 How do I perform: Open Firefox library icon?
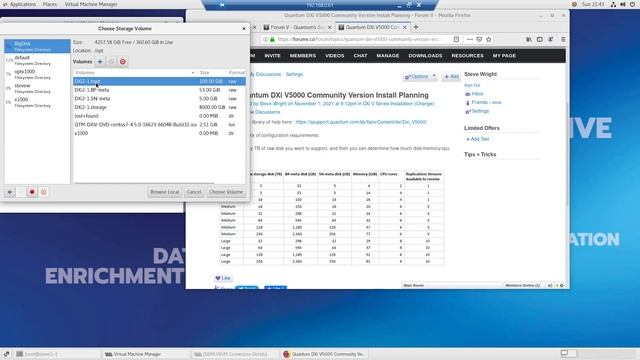point(529,40)
